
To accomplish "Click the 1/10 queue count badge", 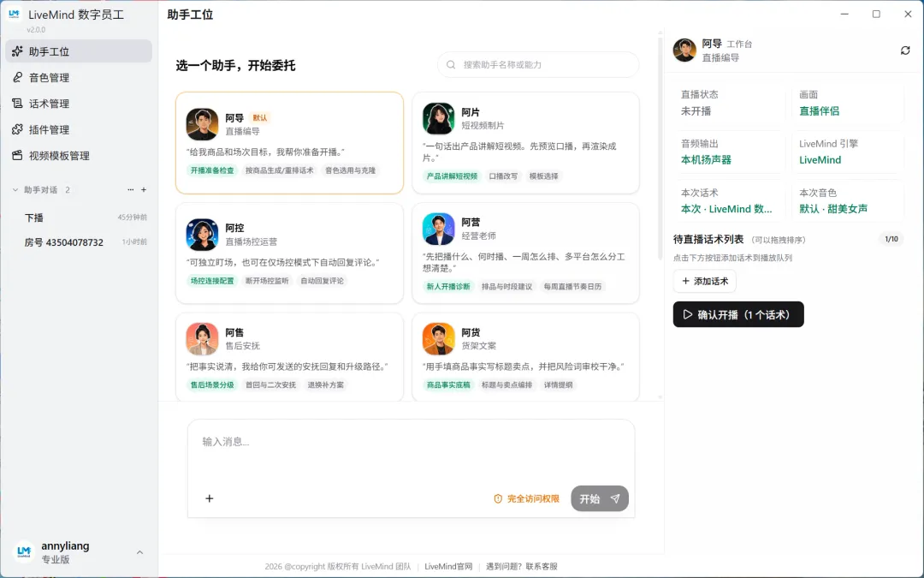I will (891, 239).
